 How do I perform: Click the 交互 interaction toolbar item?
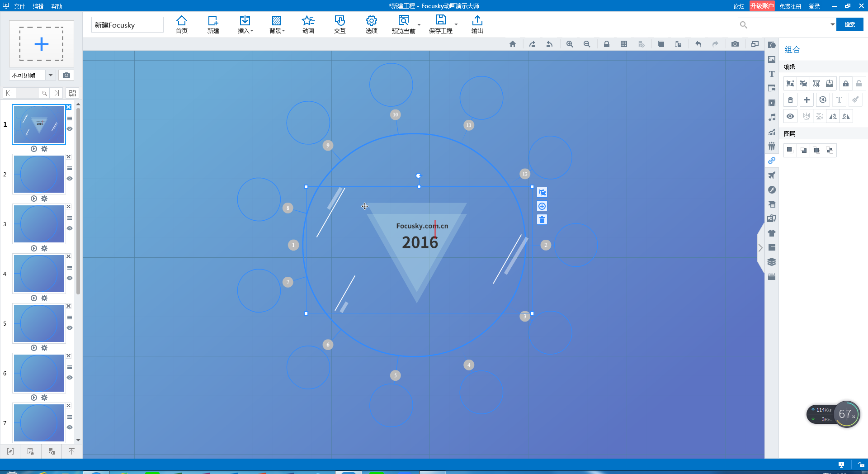click(340, 24)
